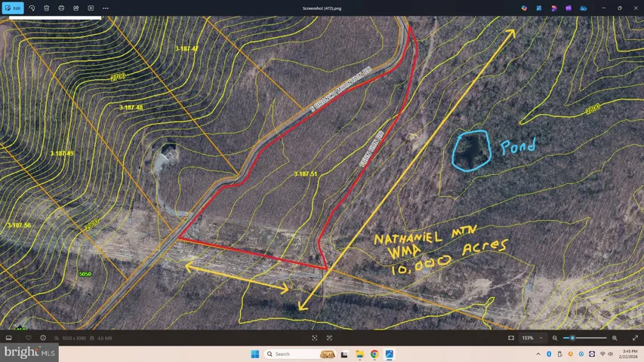Delete the screenshot with the trash icon
The height and width of the screenshot is (362, 644).
[47, 8]
